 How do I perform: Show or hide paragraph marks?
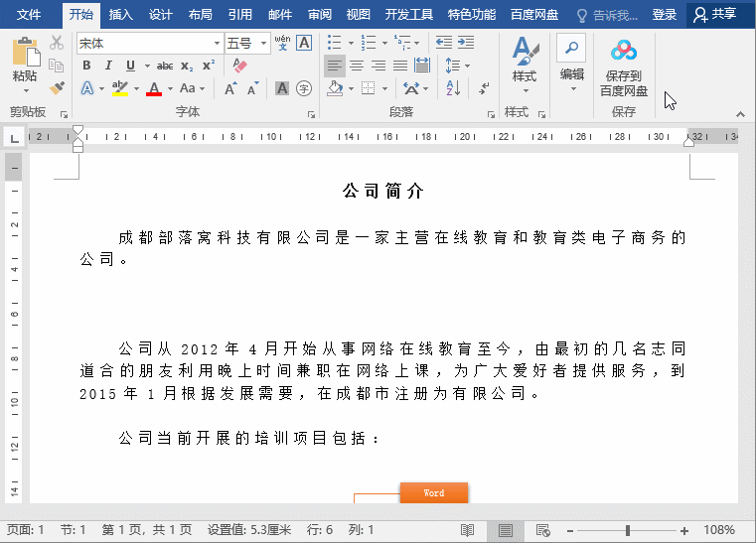point(484,88)
